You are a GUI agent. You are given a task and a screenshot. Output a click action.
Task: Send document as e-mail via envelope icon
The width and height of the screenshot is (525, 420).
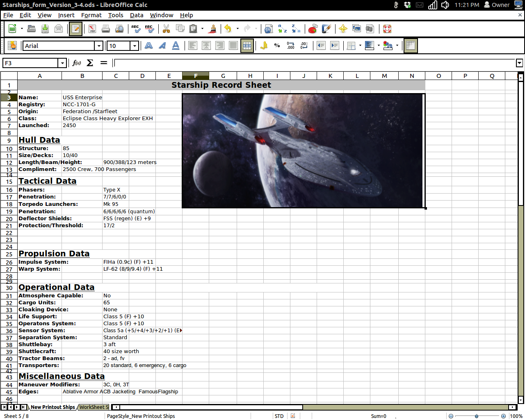click(x=59, y=29)
